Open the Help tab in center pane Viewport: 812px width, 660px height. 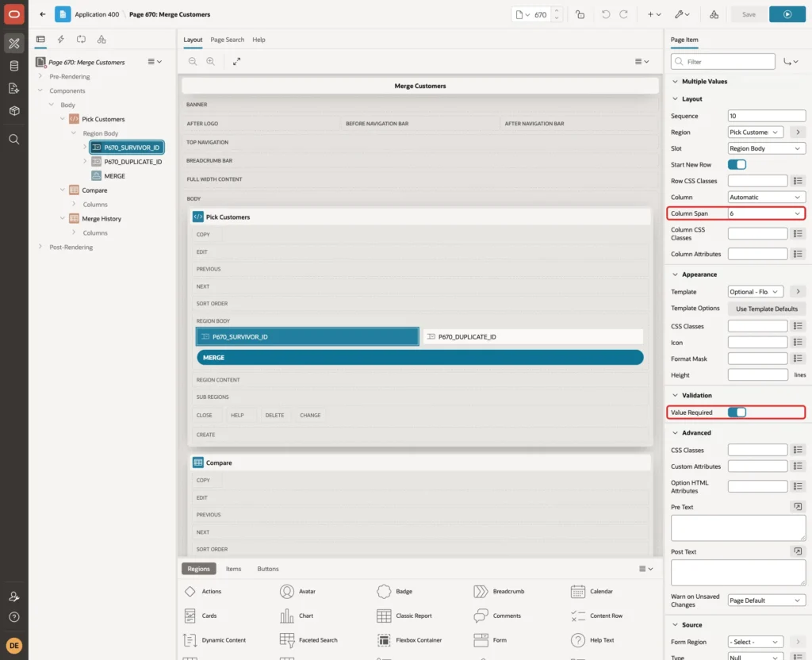[x=259, y=40]
